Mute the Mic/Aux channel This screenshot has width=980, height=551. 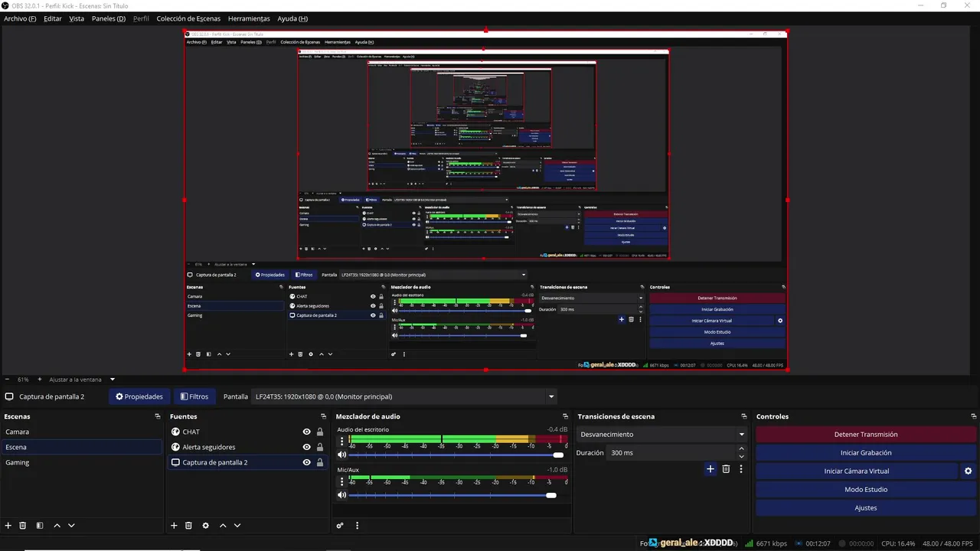coord(342,495)
